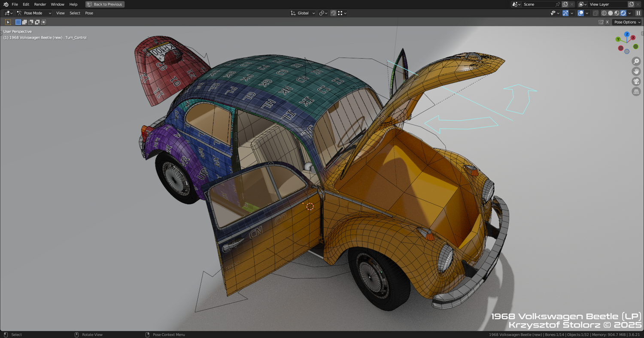Expand the viewport shading options arrow

coord(630,13)
